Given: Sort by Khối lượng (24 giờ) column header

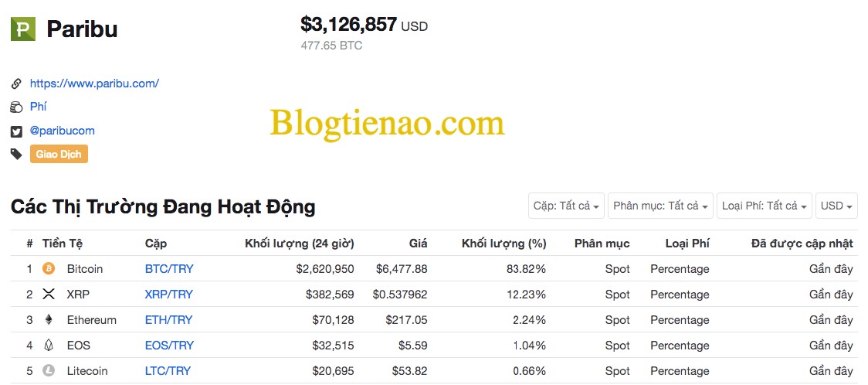Looking at the screenshot, I should [300, 244].
